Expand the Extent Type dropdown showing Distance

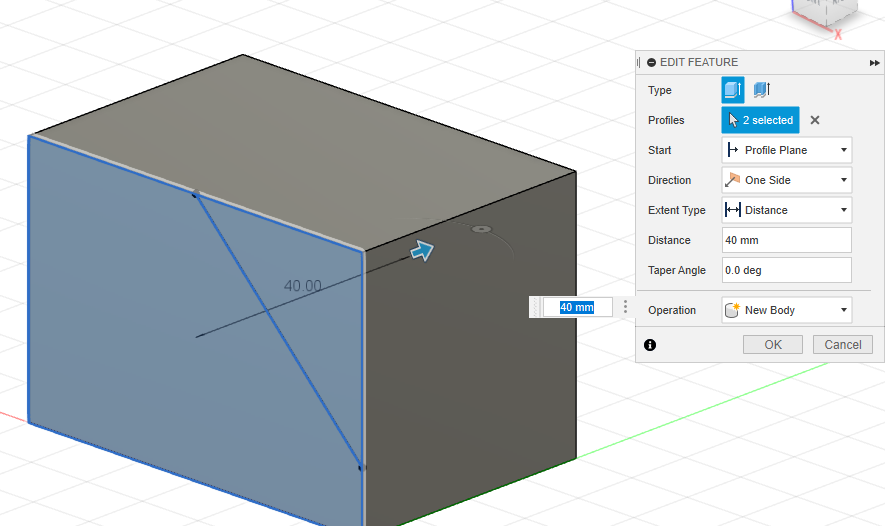click(x=786, y=210)
